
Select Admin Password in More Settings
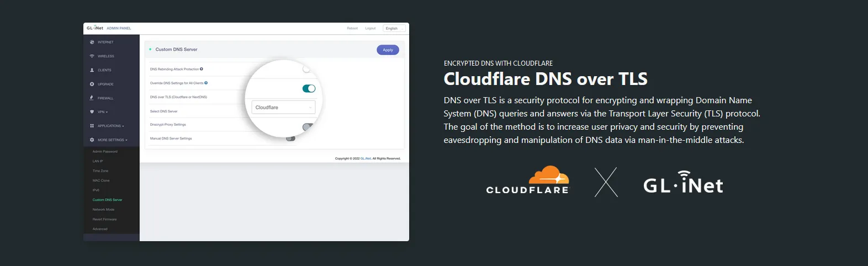(x=105, y=151)
